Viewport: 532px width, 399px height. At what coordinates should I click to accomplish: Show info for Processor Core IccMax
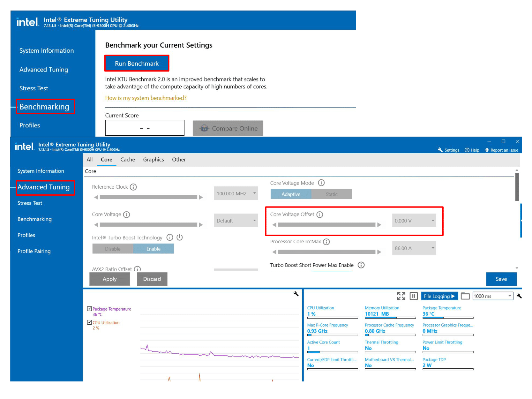pyautogui.click(x=326, y=242)
